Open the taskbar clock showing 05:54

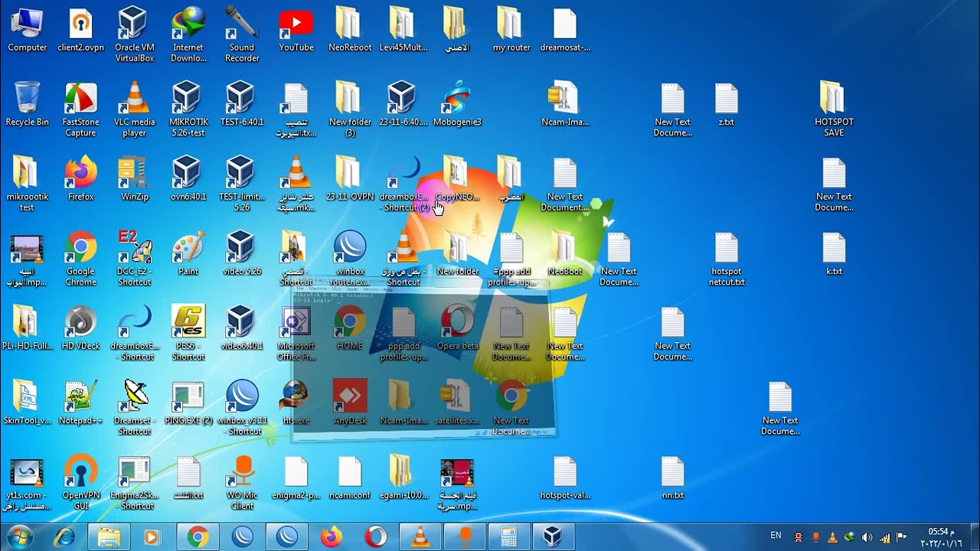939,537
